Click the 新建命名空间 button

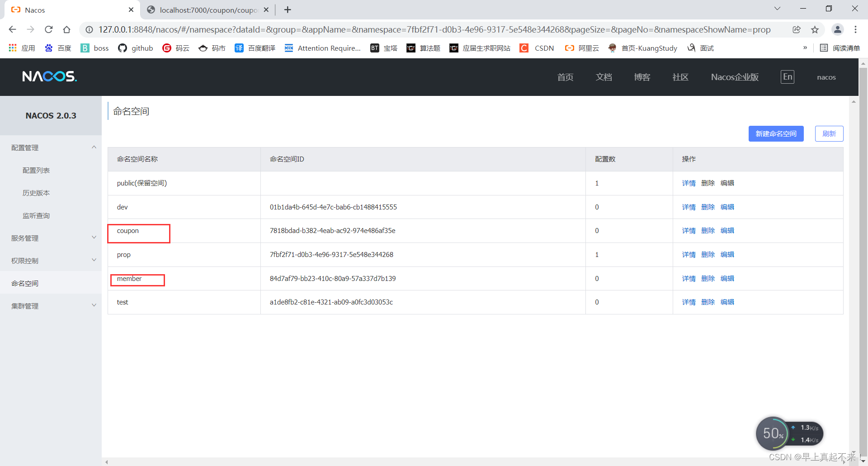click(776, 133)
